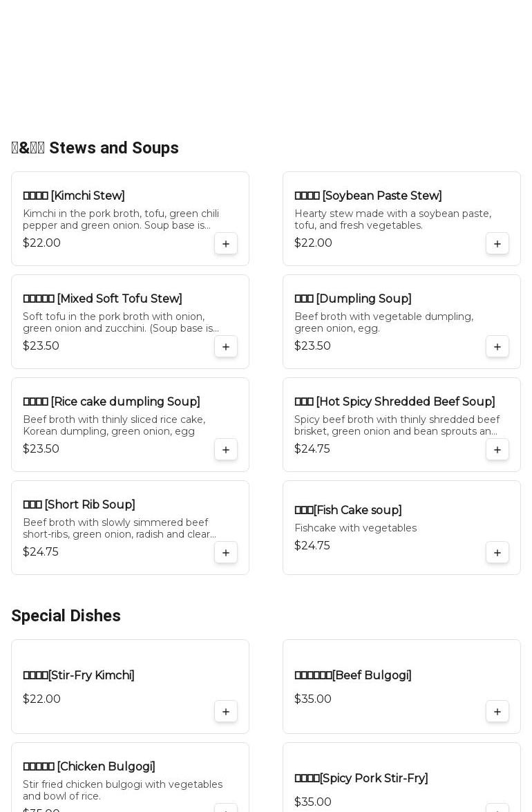Add Kimchi Stew to the order
Image resolution: width=532 pixels, height=812 pixels.
click(226, 243)
